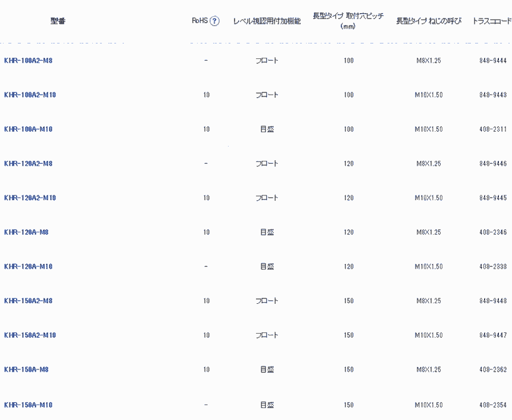This screenshot has height=420, width=512.
Task: Open the KHR-100A2-M8 product link
Action: (28, 61)
